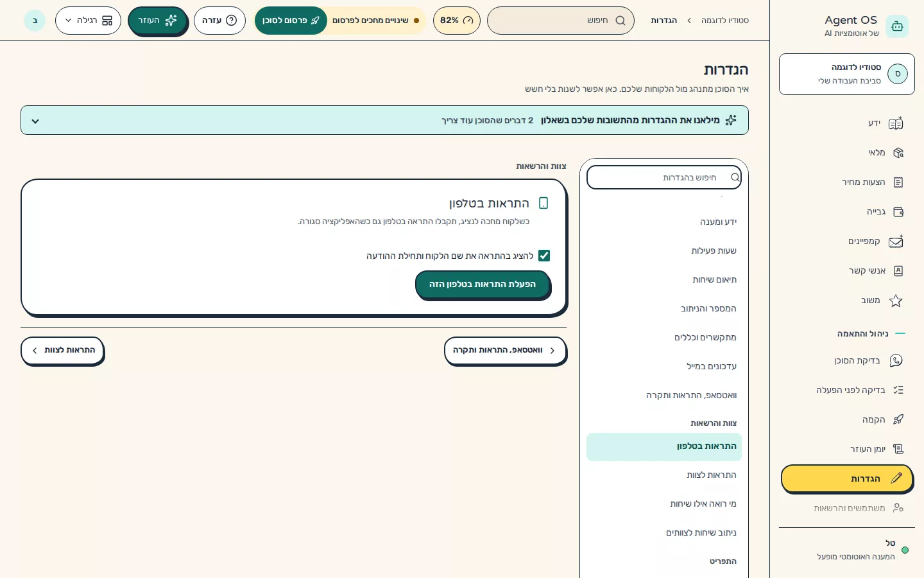Image resolution: width=924 pixels, height=578 pixels.
Task: Open בדיקה לפני הפעלה checklist icon
Action: click(898, 390)
